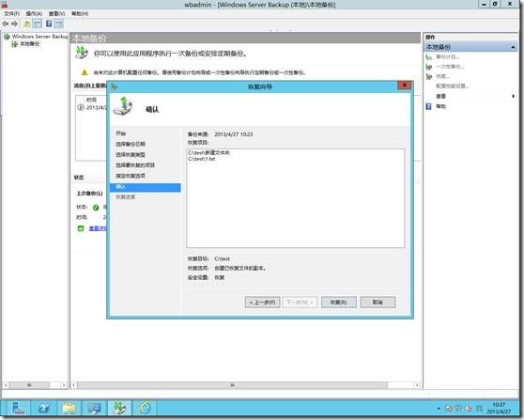Click left pane scrollbar right arrow
This screenshot has height=420, width=524.
64,385
